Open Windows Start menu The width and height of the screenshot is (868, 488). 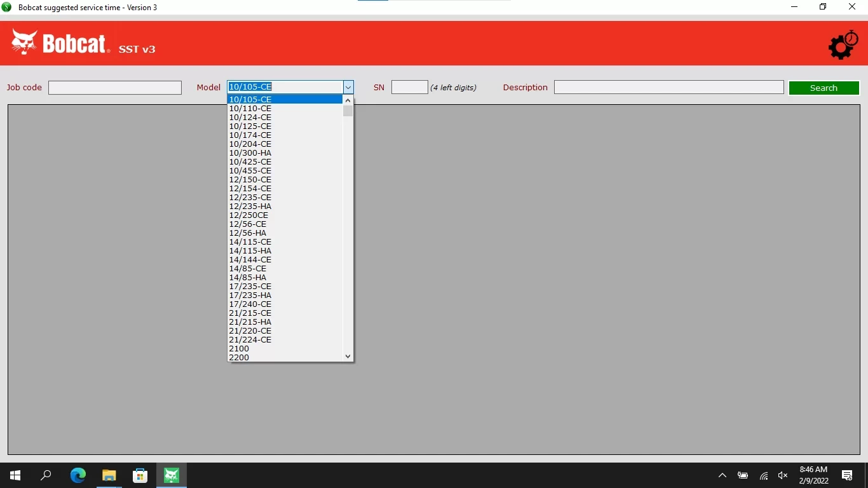(15, 475)
